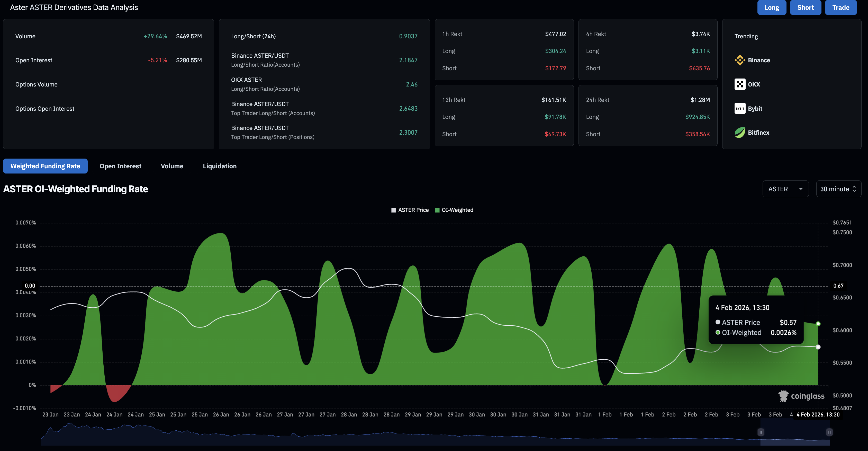Click the dropdown arrow beside ASTER
Image resolution: width=868 pixels, height=451 pixels.
pos(801,189)
